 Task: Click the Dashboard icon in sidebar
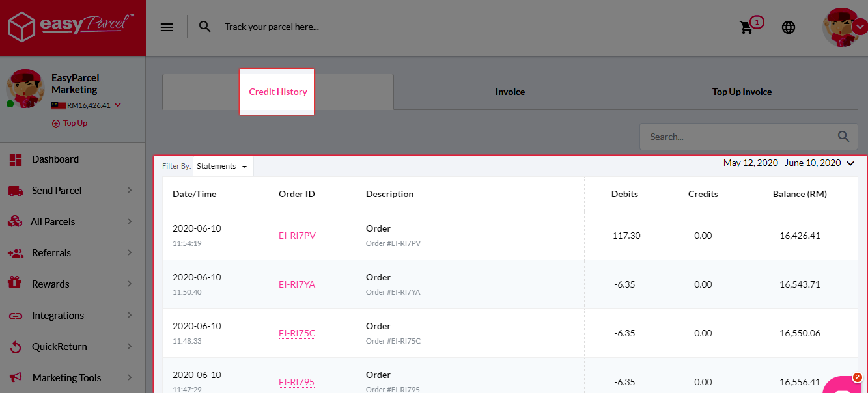[16, 159]
